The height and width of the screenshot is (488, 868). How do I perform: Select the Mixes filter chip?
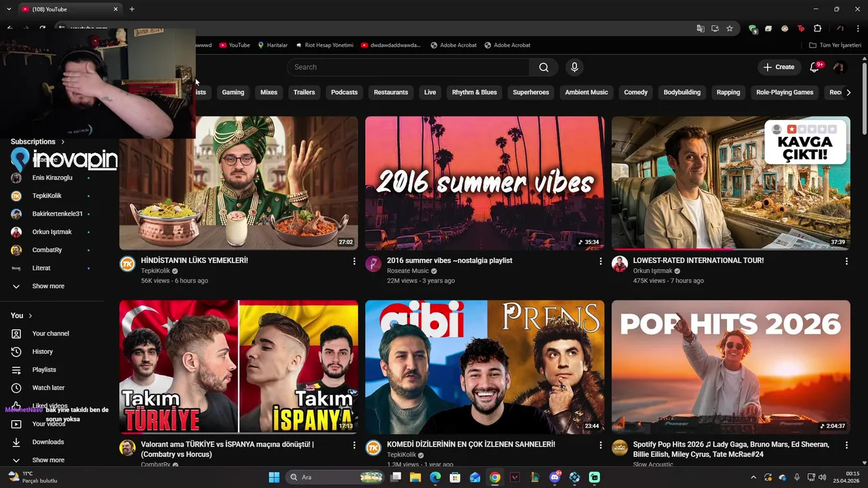[269, 92]
